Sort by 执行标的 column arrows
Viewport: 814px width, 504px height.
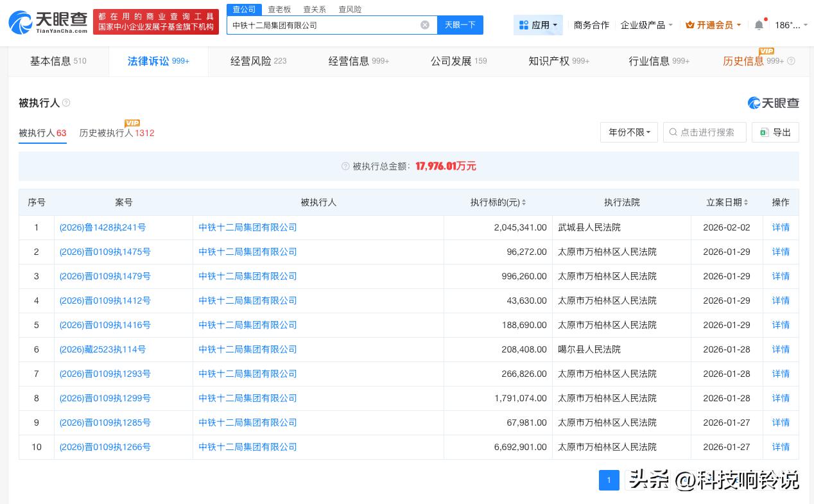pos(524,203)
